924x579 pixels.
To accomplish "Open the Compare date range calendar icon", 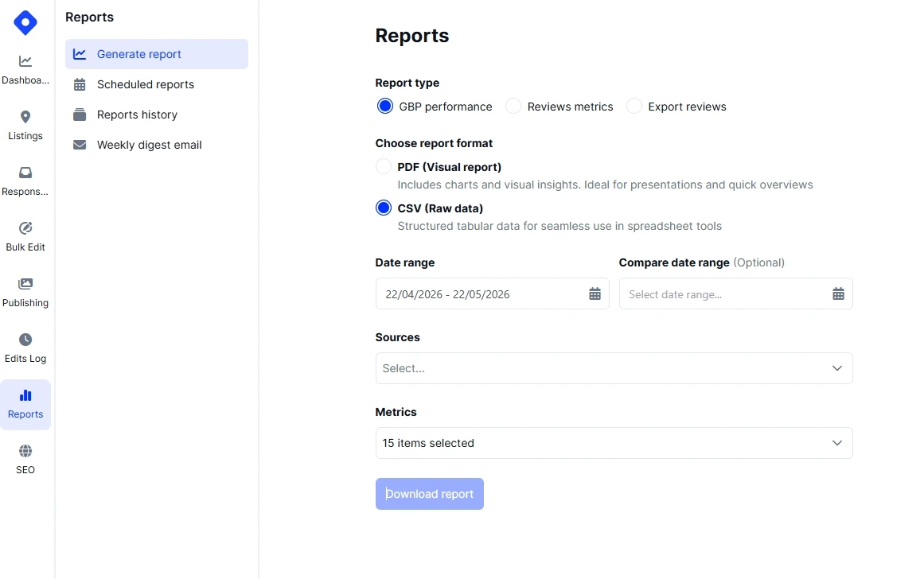I will tap(838, 294).
